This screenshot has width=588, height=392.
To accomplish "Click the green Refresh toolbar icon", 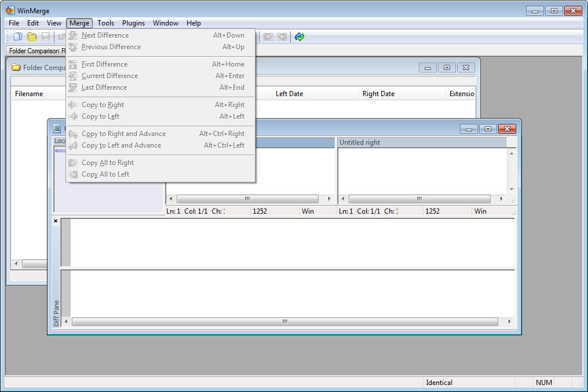I will pos(299,37).
